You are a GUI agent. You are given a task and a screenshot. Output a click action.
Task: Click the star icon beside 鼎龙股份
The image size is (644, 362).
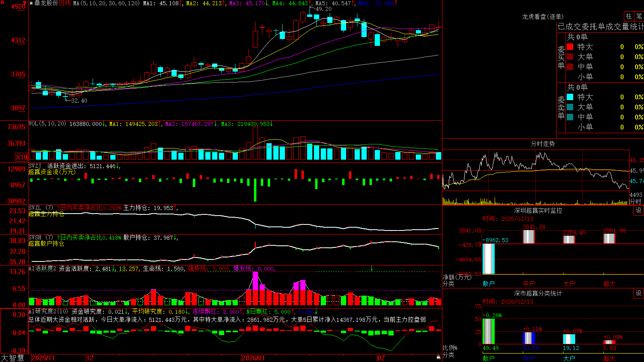click(31, 3)
